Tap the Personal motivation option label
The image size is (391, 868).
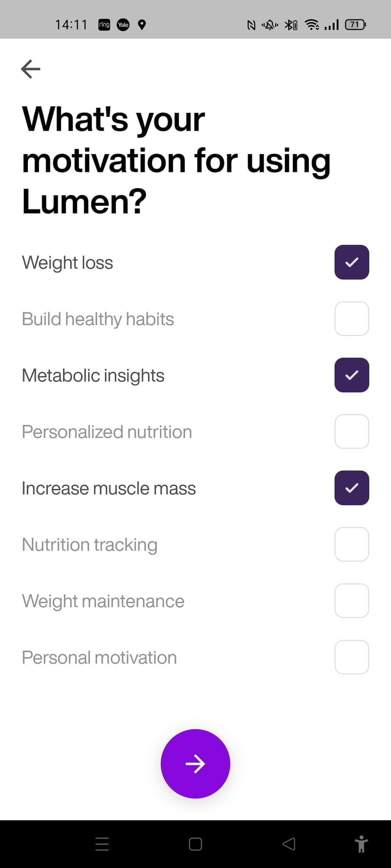[x=99, y=658]
